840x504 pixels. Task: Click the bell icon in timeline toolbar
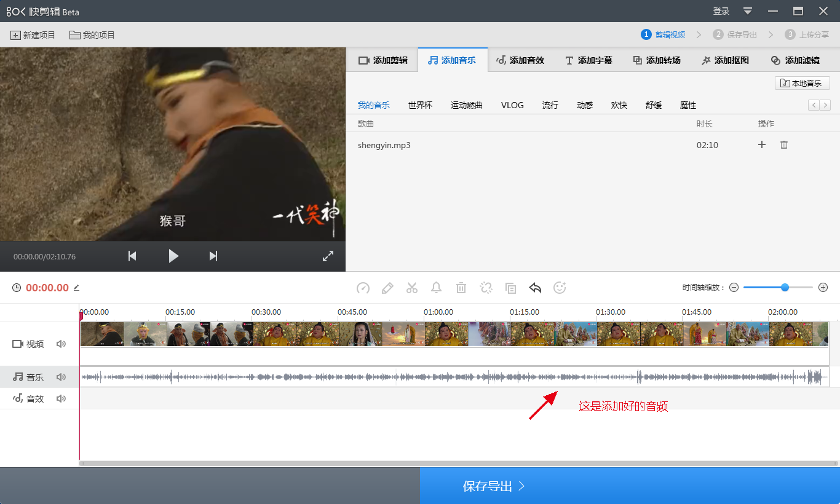coord(437,288)
